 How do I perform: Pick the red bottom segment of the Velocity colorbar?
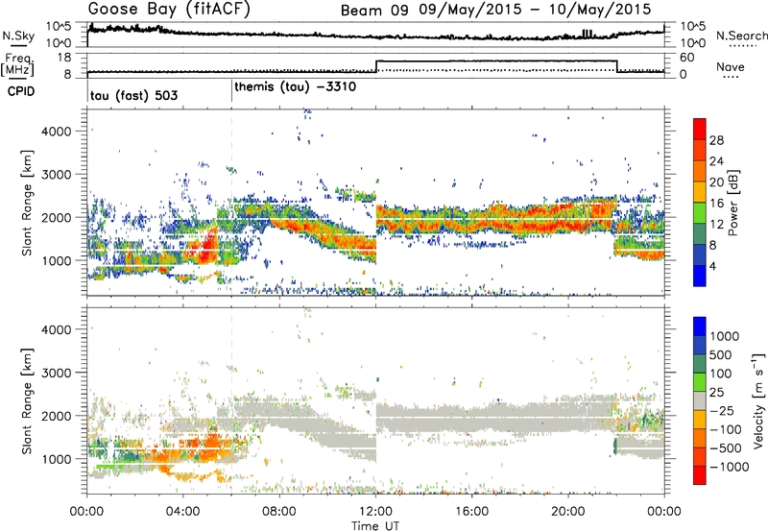[x=700, y=475]
